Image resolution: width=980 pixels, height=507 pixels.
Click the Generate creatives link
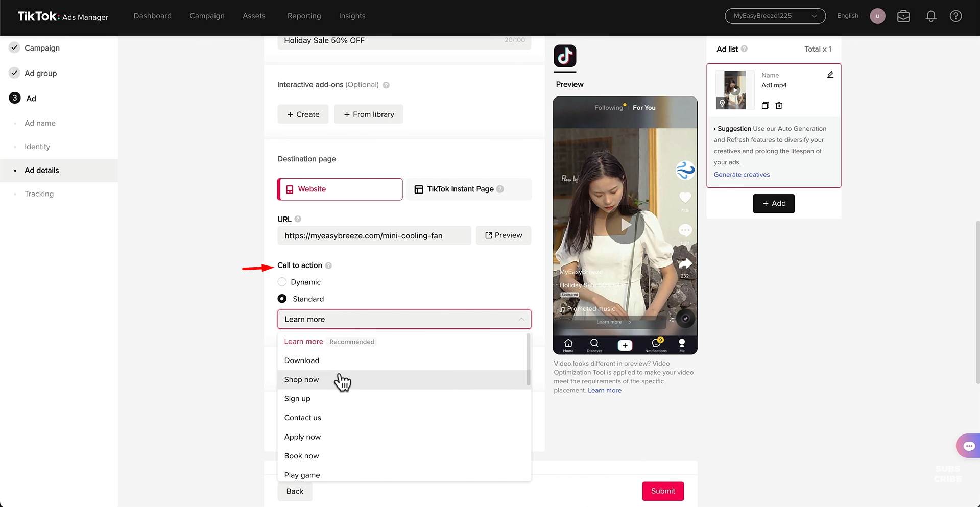click(742, 174)
